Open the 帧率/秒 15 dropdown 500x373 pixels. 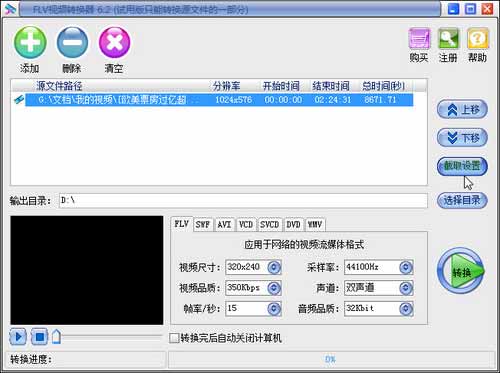274,309
